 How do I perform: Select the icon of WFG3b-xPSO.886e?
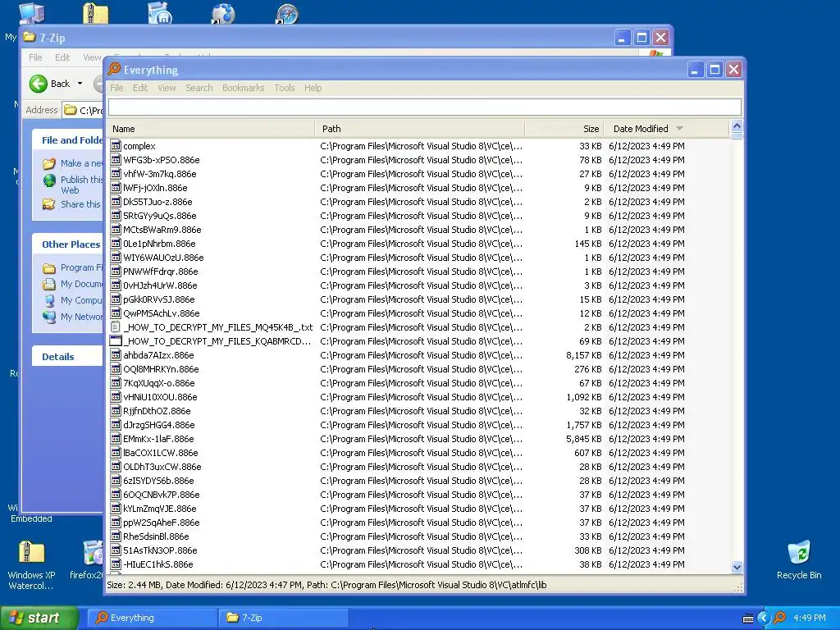[x=115, y=160]
